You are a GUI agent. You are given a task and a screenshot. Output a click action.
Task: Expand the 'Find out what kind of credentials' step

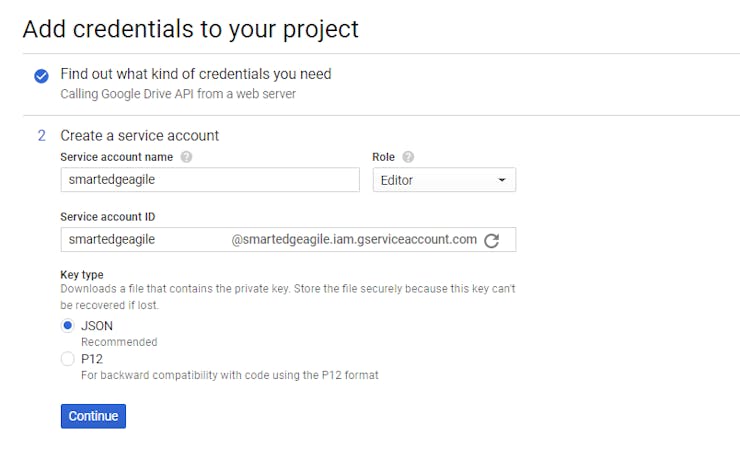[195, 74]
